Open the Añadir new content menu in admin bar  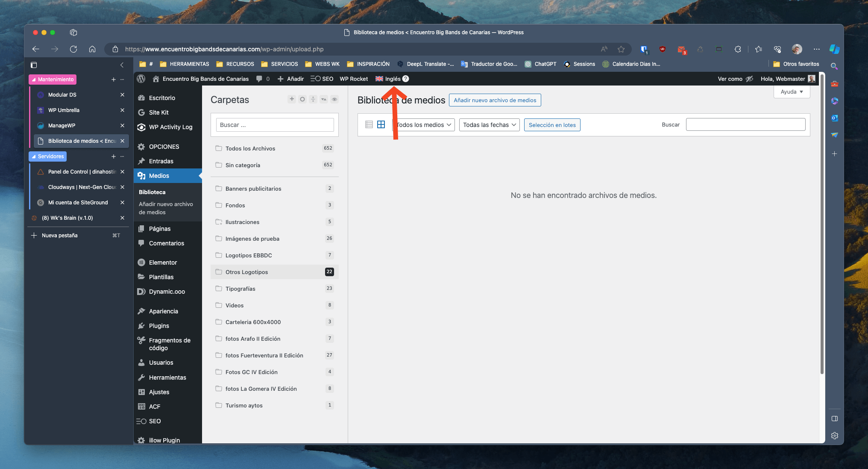[291, 79]
